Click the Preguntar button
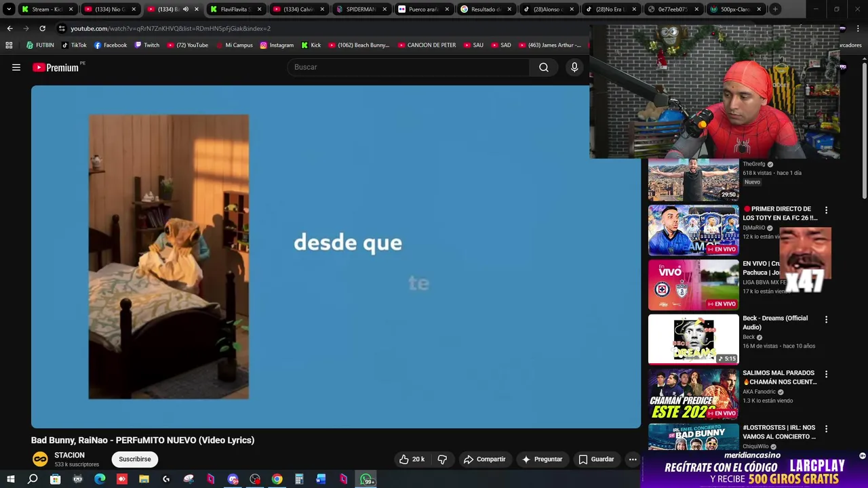This screenshot has width=868, height=488. (541, 459)
